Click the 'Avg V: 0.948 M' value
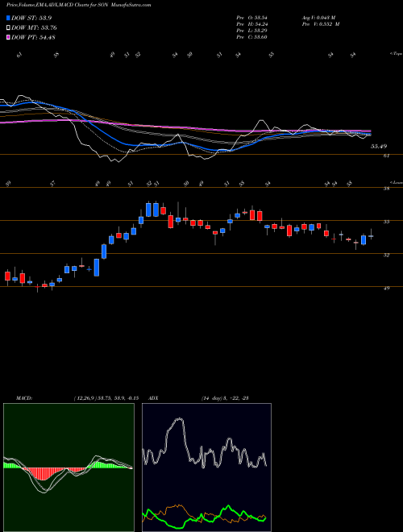This screenshot has width=403, height=532. coord(318,18)
